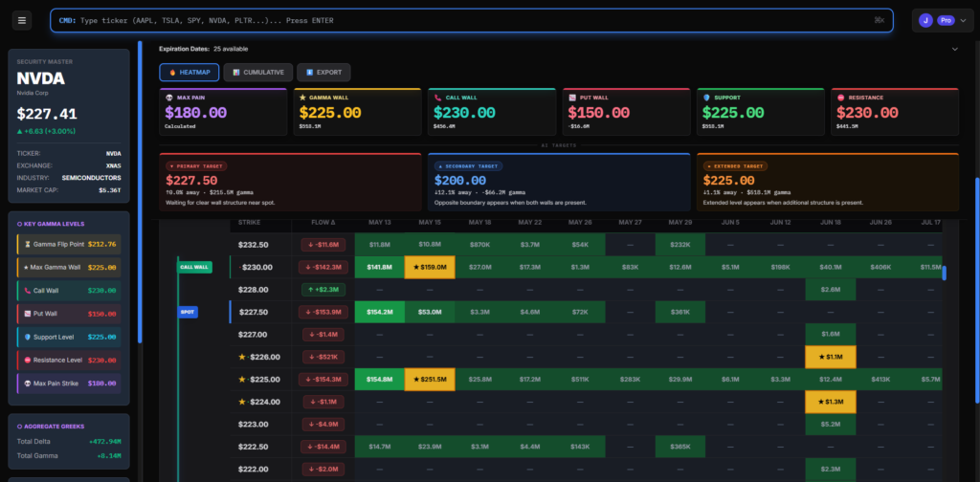The height and width of the screenshot is (482, 980).
Task: Click the -$142.3M flow badge
Action: coord(323,267)
